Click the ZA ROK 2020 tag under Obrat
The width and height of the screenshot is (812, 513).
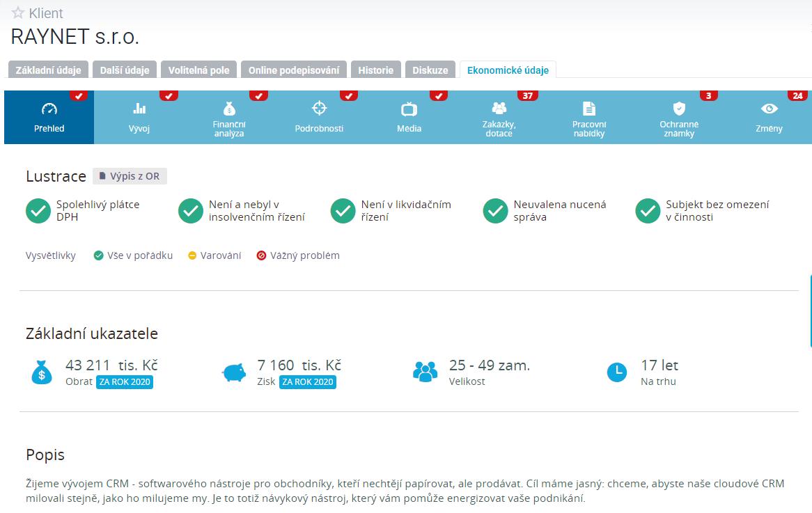125,382
